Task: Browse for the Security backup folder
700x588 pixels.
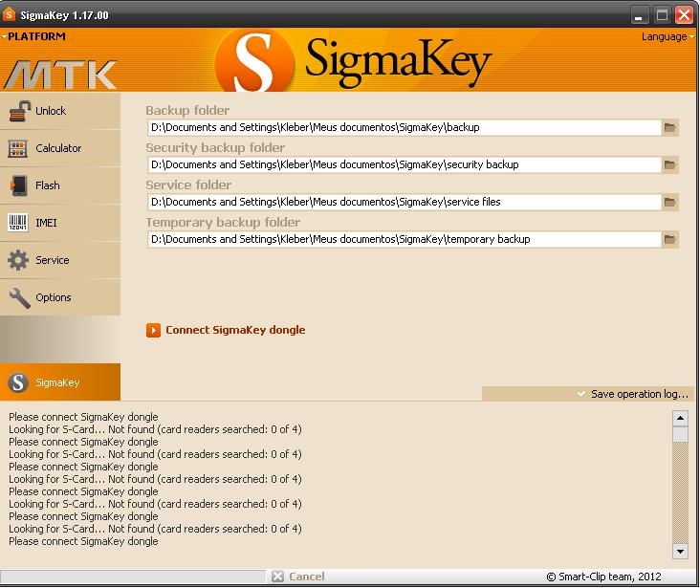Action: coord(669,164)
